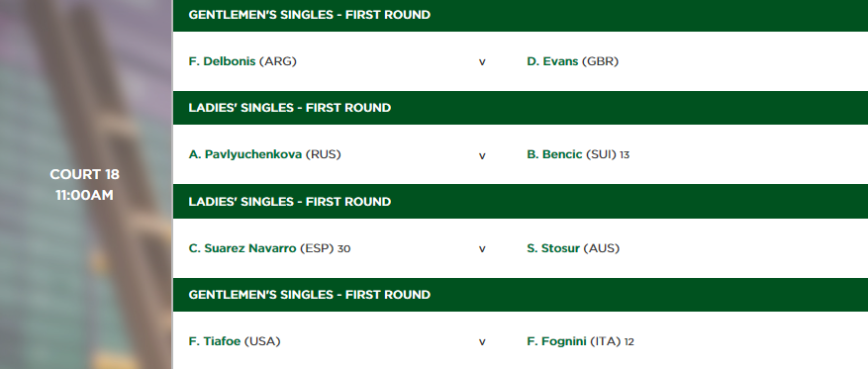Select C. Suarez Navarro player link

click(242, 248)
